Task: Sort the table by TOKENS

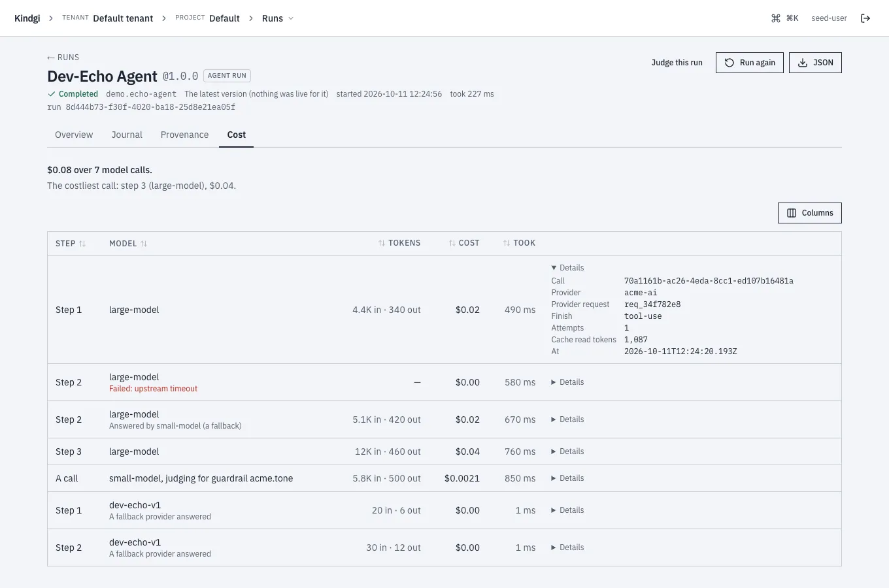Action: (399, 243)
